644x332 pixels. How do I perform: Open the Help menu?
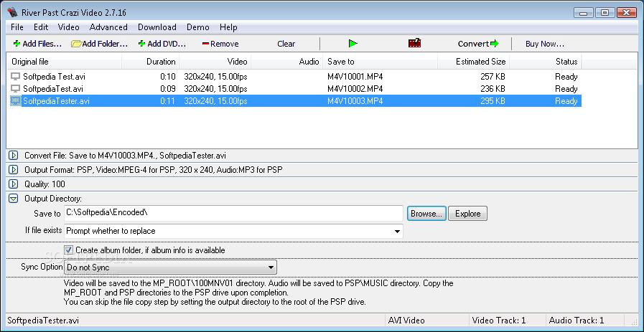[228, 27]
